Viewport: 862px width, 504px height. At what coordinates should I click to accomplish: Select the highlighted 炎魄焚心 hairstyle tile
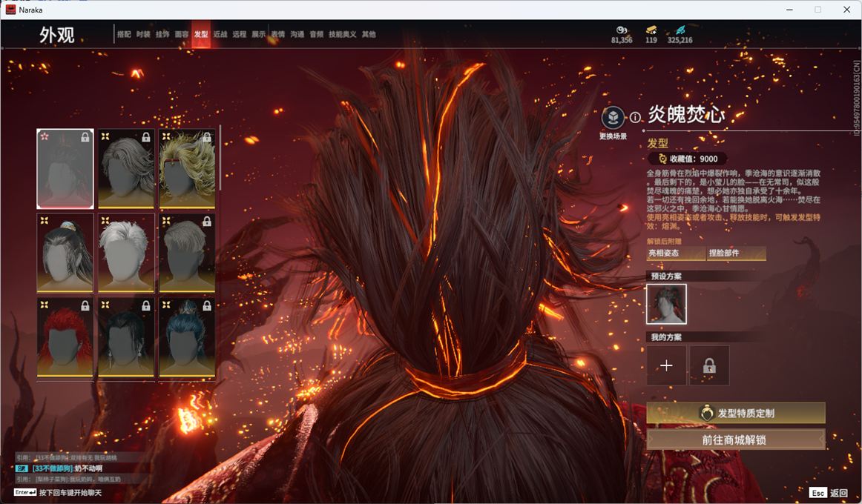tap(65, 169)
